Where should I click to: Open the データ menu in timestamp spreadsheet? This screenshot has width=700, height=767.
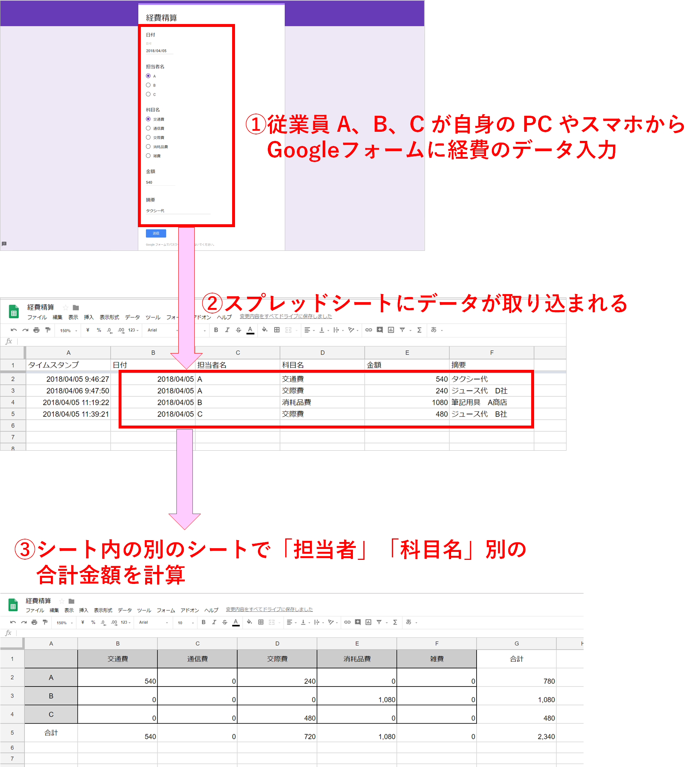pyautogui.click(x=132, y=317)
